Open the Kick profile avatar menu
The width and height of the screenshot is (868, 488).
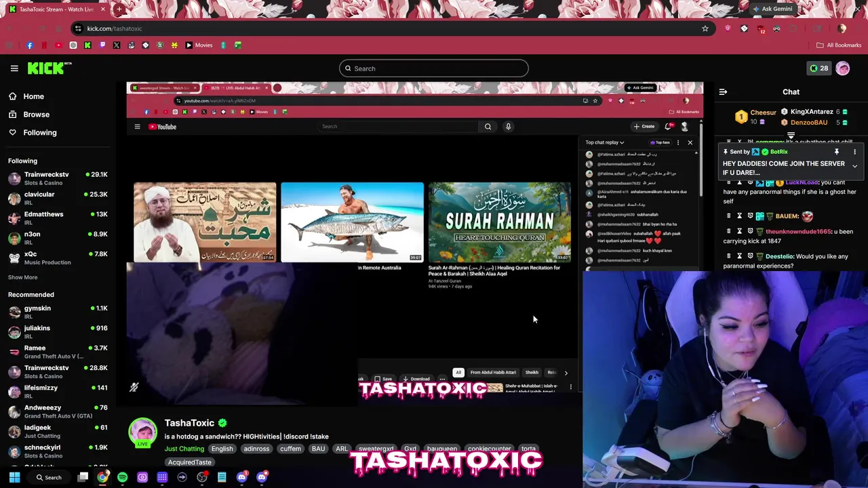[843, 68]
